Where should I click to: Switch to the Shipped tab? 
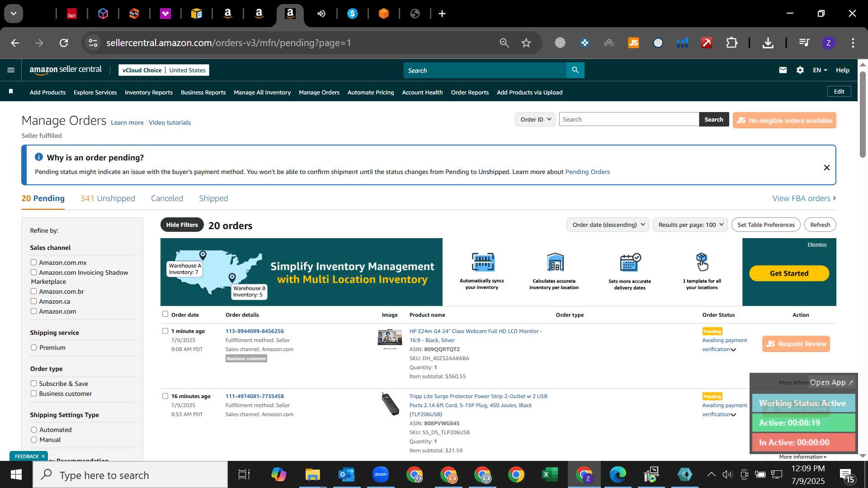(x=213, y=198)
